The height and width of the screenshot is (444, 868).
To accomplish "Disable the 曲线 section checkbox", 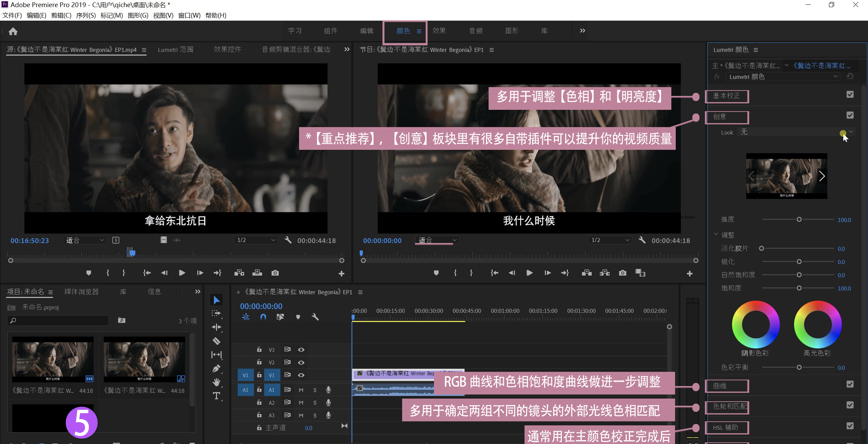I will (x=850, y=384).
